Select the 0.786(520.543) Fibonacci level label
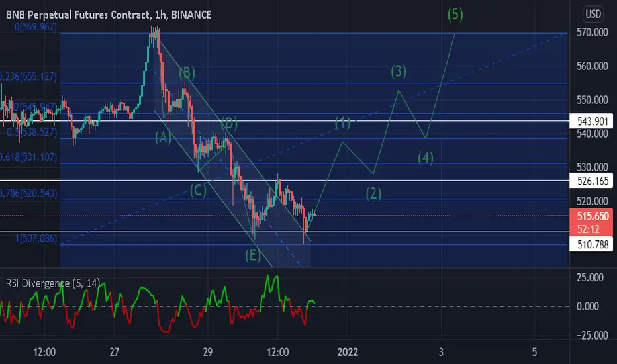Image resolution: width=617 pixels, height=364 pixels. [28, 193]
